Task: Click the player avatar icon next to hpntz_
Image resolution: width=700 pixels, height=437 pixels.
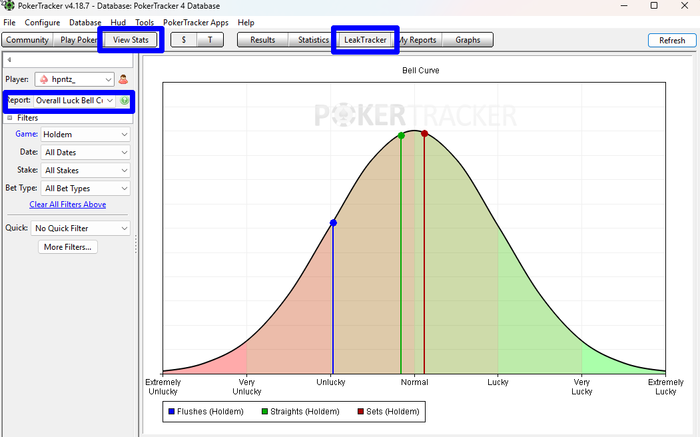Action: pos(123,79)
